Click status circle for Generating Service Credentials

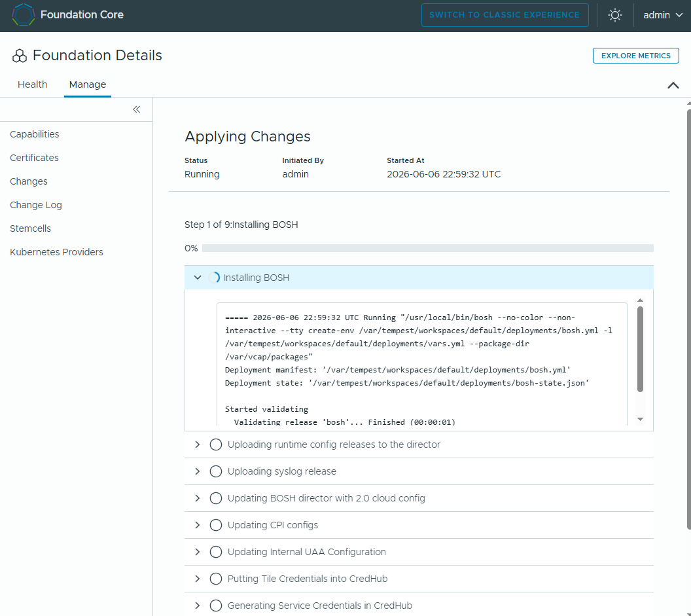pos(215,606)
